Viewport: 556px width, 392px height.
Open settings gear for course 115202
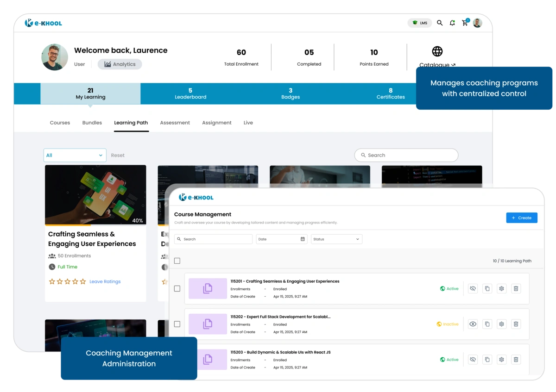pyautogui.click(x=501, y=324)
